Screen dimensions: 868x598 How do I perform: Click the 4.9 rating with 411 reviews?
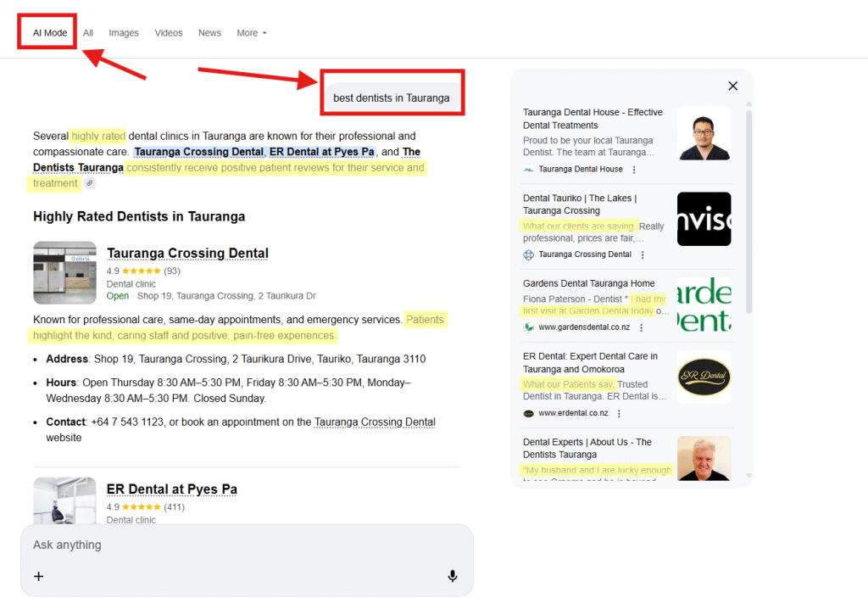(146, 507)
